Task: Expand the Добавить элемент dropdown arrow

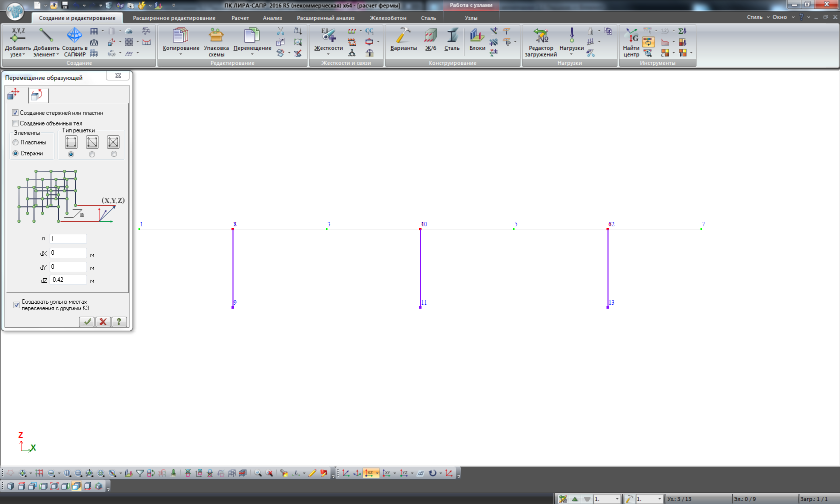Action: click(57, 55)
